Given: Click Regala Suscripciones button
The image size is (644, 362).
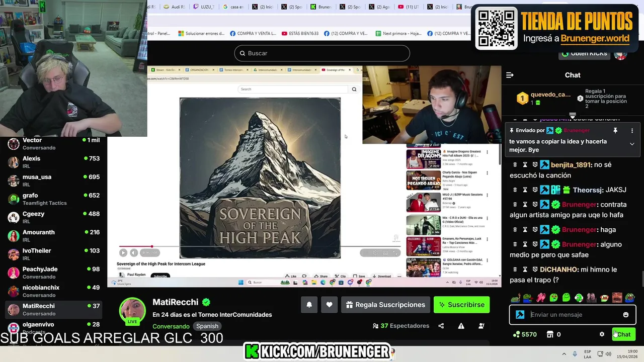Looking at the screenshot, I should 385,305.
